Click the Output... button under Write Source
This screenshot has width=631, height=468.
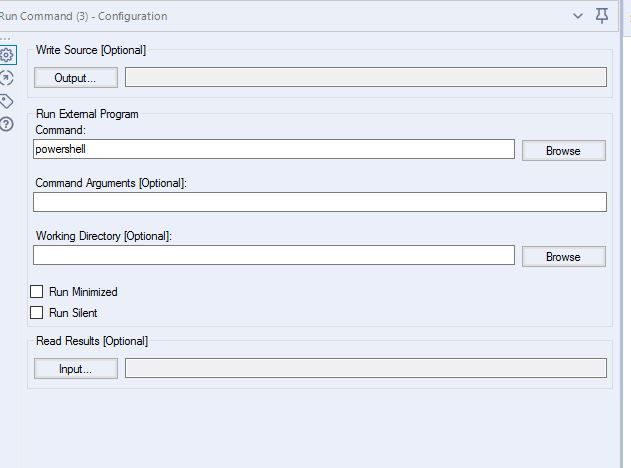76,78
